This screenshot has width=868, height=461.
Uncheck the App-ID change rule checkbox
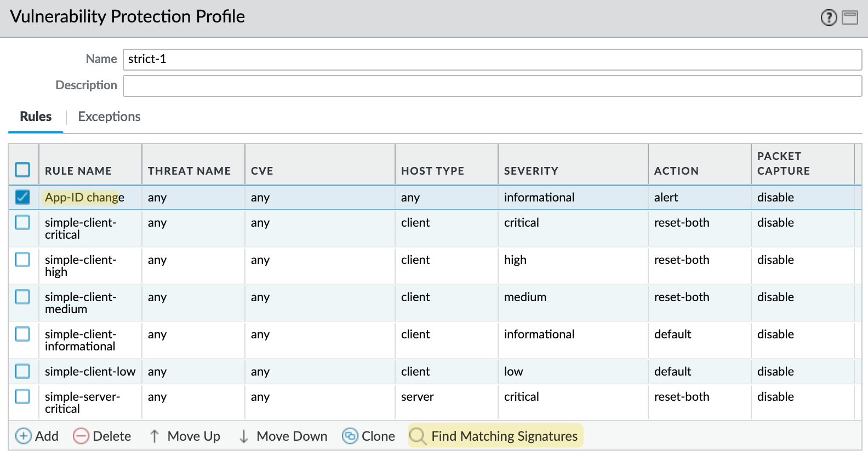[x=22, y=197]
